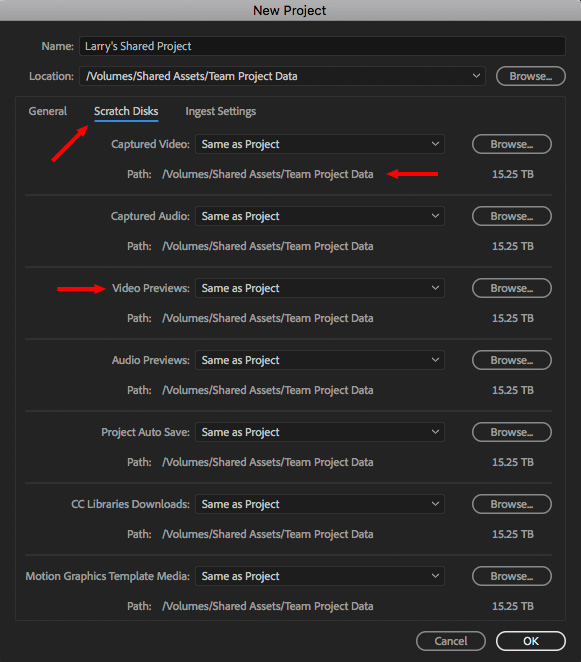Open Motion Graphics Template Media dropdown
The height and width of the screenshot is (662, 581).
320,576
